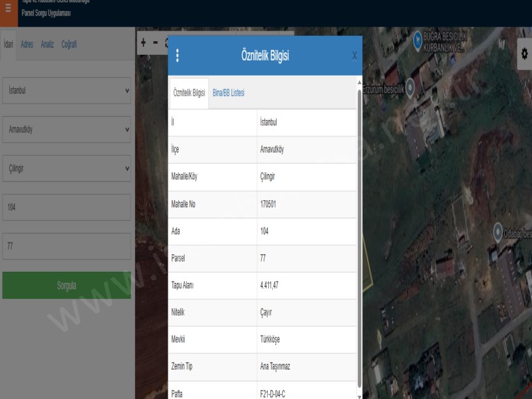Click the zoom out minus button
This screenshot has height=399, width=532.
click(x=155, y=43)
